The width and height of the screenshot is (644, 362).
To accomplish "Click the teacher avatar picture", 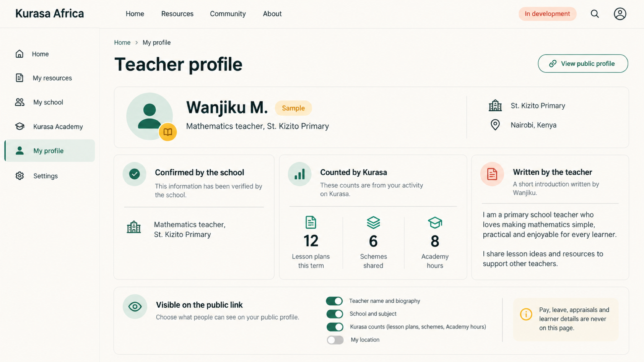I will [x=150, y=116].
